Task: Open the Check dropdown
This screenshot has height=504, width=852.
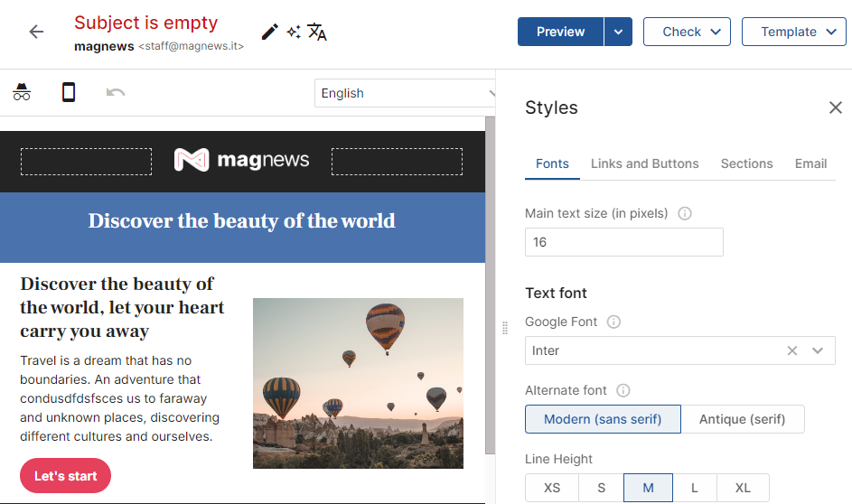Action: (x=687, y=32)
